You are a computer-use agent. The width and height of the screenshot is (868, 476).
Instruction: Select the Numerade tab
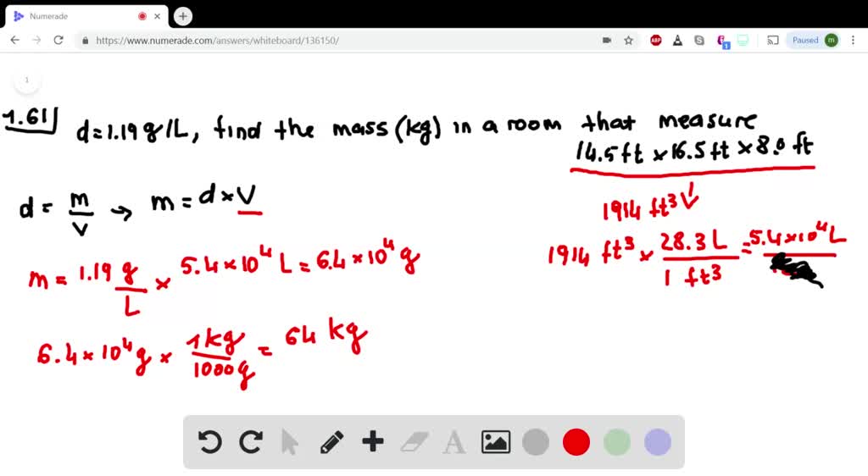[86, 17]
